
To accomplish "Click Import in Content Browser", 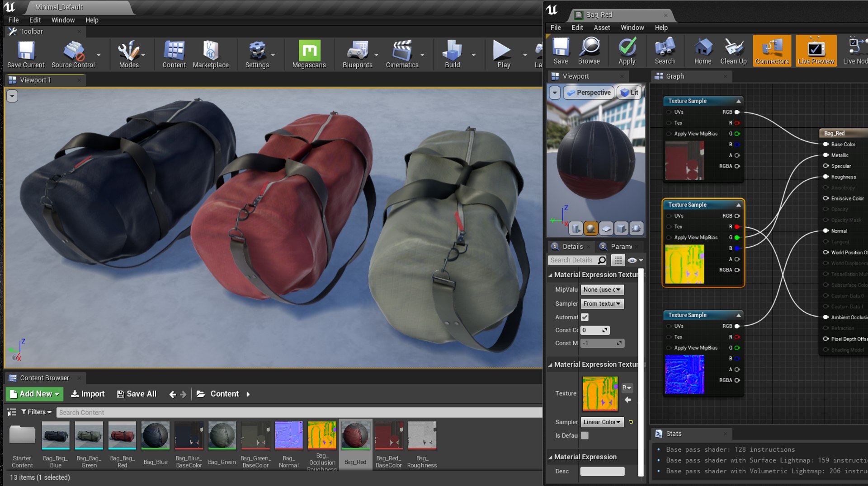I will pos(88,394).
